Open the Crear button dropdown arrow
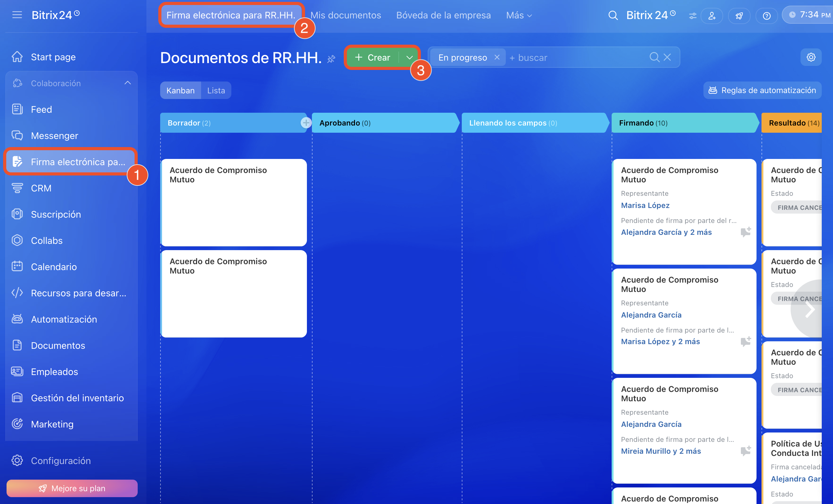Image resolution: width=833 pixels, height=504 pixels. 409,57
